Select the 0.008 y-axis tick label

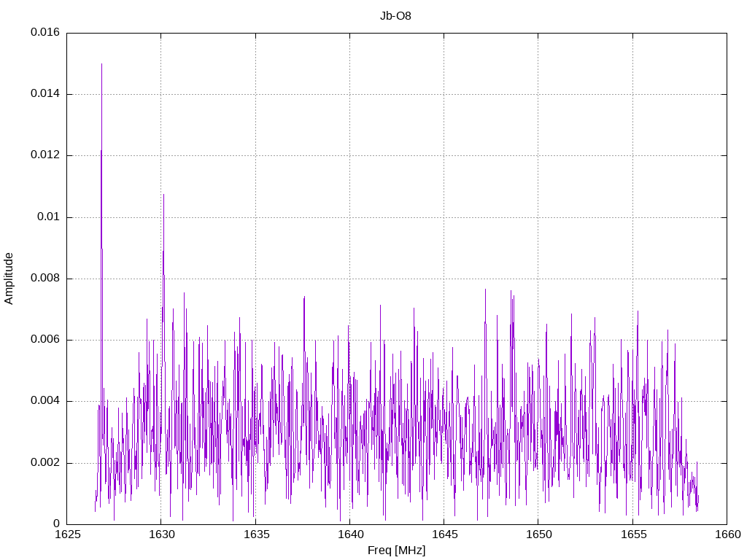click(44, 279)
